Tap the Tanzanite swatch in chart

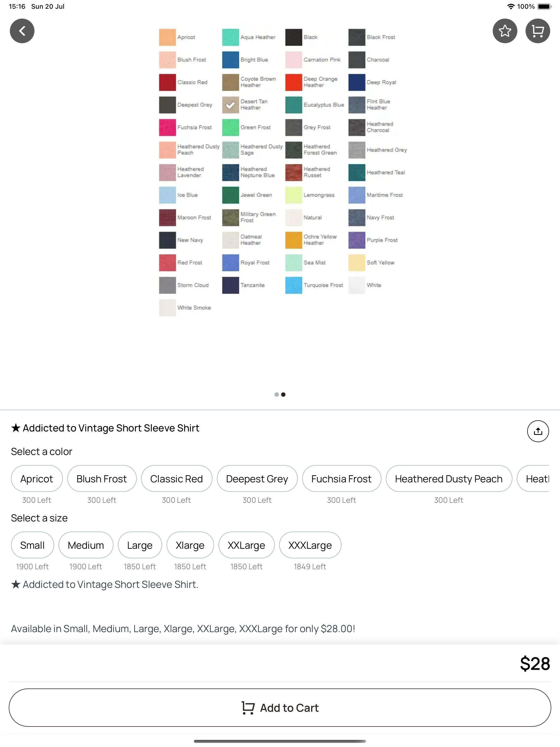pos(231,285)
